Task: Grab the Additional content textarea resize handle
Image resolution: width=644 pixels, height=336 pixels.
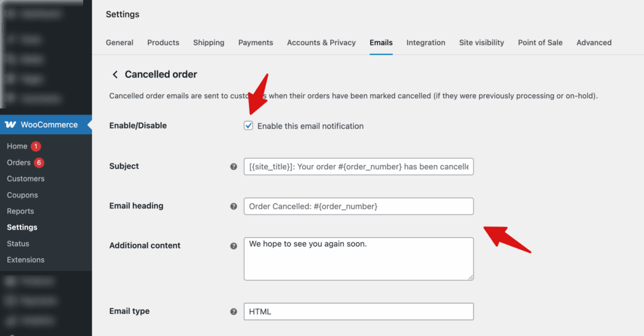Action: coord(470,277)
